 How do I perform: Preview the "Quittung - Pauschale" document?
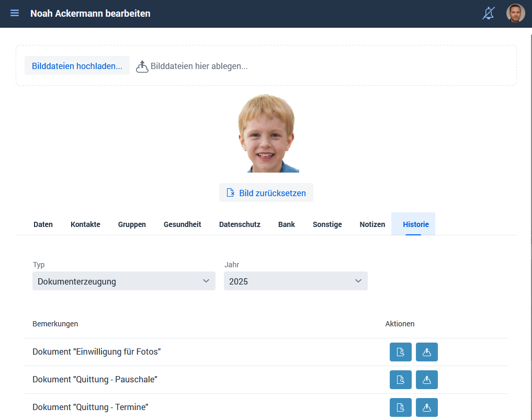[x=400, y=380]
